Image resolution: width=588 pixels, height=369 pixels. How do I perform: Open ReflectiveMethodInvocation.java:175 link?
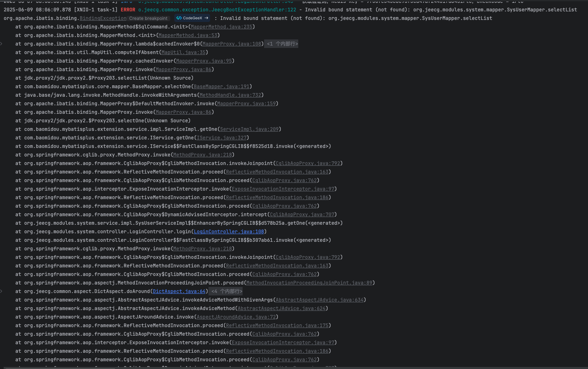[x=277, y=326]
